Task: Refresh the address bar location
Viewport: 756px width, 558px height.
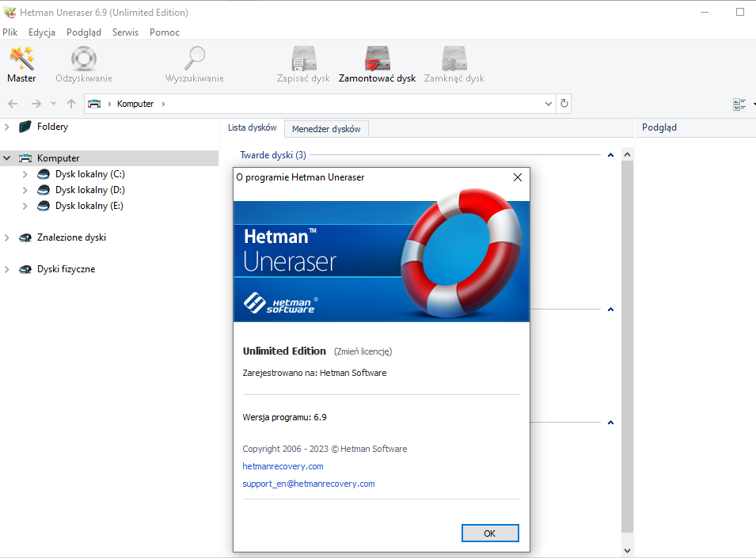Action: click(x=564, y=103)
